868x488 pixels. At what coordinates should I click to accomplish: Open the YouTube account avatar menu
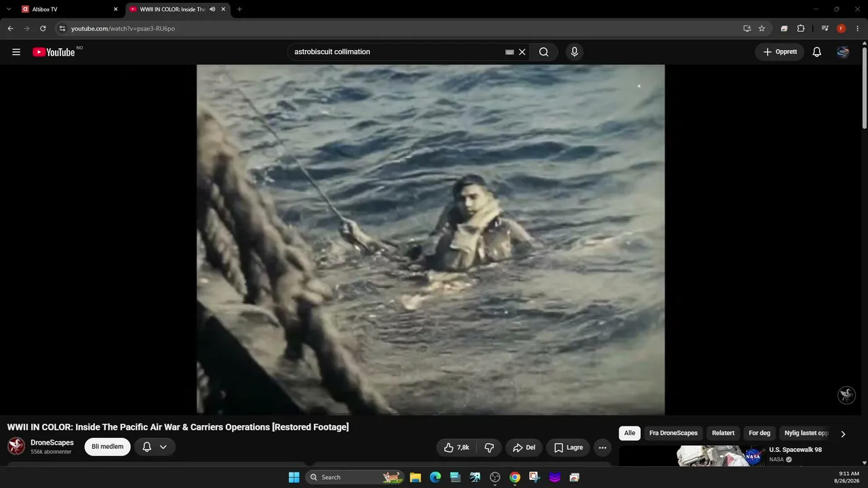(x=843, y=52)
